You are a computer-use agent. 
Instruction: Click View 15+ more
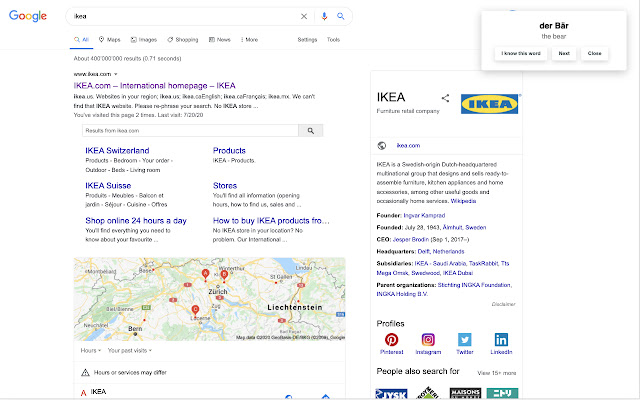click(497, 373)
